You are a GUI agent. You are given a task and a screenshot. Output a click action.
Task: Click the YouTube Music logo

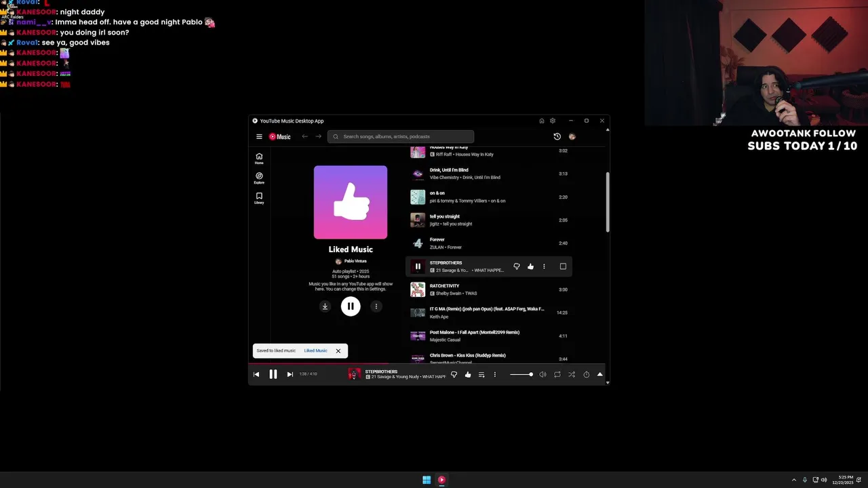coord(279,136)
